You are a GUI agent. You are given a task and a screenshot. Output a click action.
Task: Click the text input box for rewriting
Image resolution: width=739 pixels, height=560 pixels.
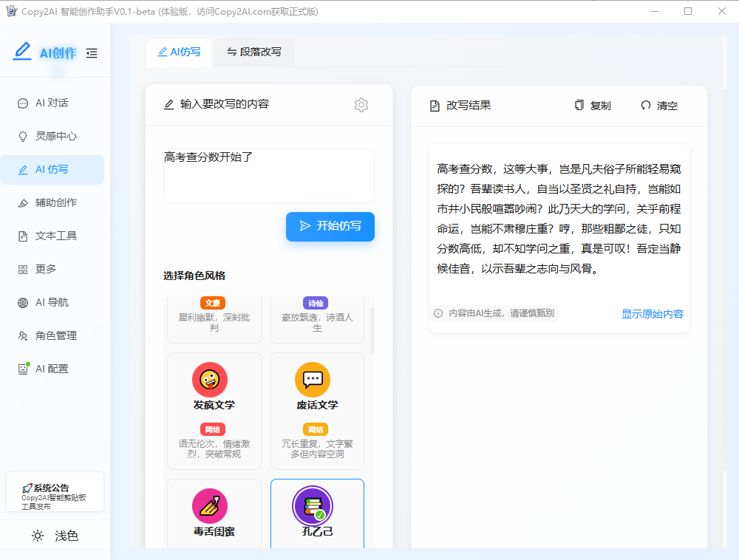click(x=268, y=175)
